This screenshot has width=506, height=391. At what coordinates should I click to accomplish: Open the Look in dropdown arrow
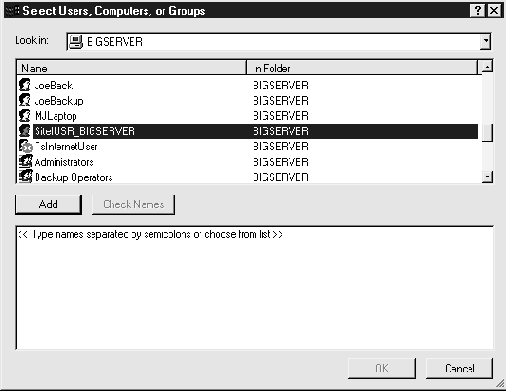click(x=485, y=42)
